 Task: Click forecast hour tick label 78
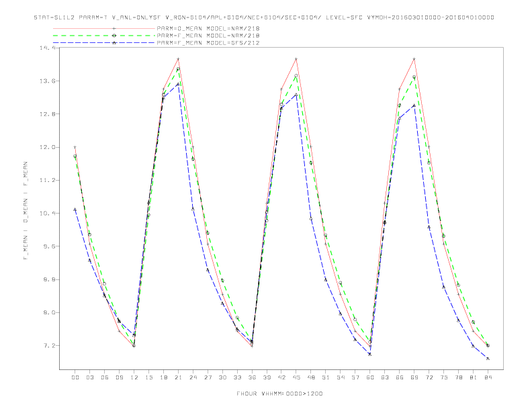(459, 377)
